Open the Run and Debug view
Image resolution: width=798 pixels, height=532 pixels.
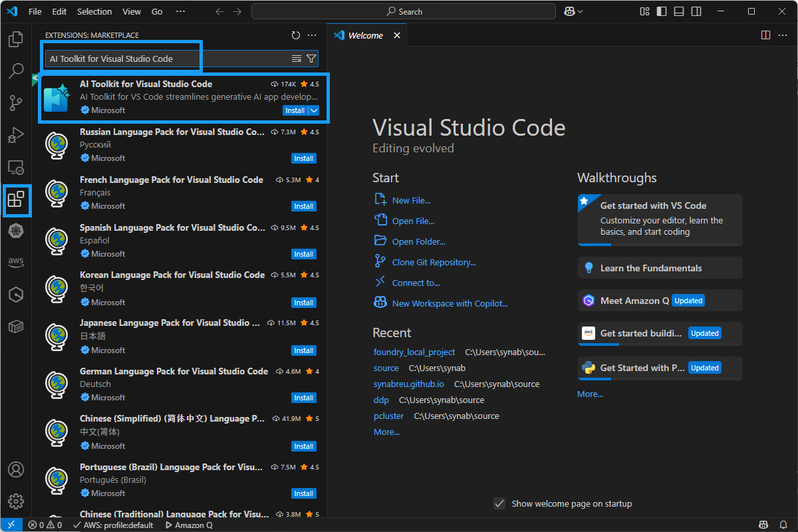[16, 135]
